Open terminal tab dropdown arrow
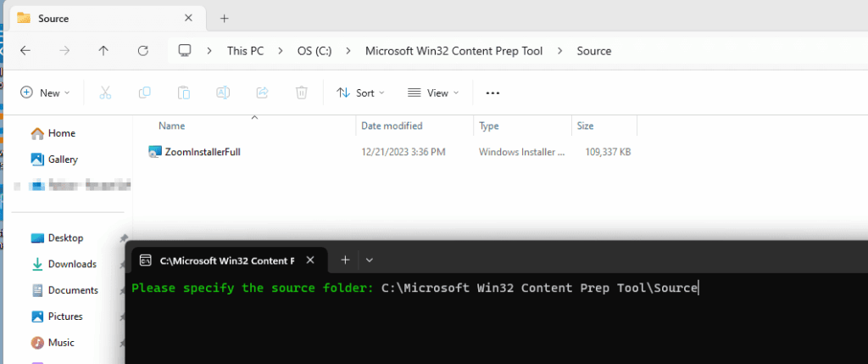Screen dimensions: 868x364 coord(370,260)
